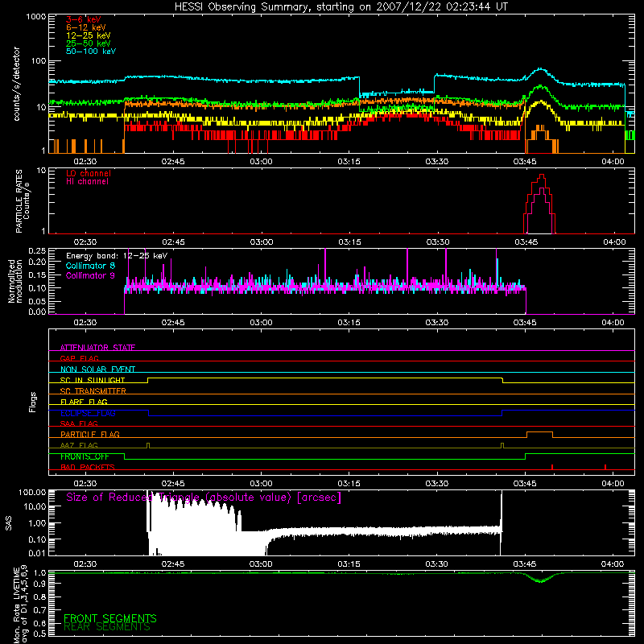Click the 100.00 tick on SAS axis
Viewport: 644px width, 644px height.
click(32, 493)
